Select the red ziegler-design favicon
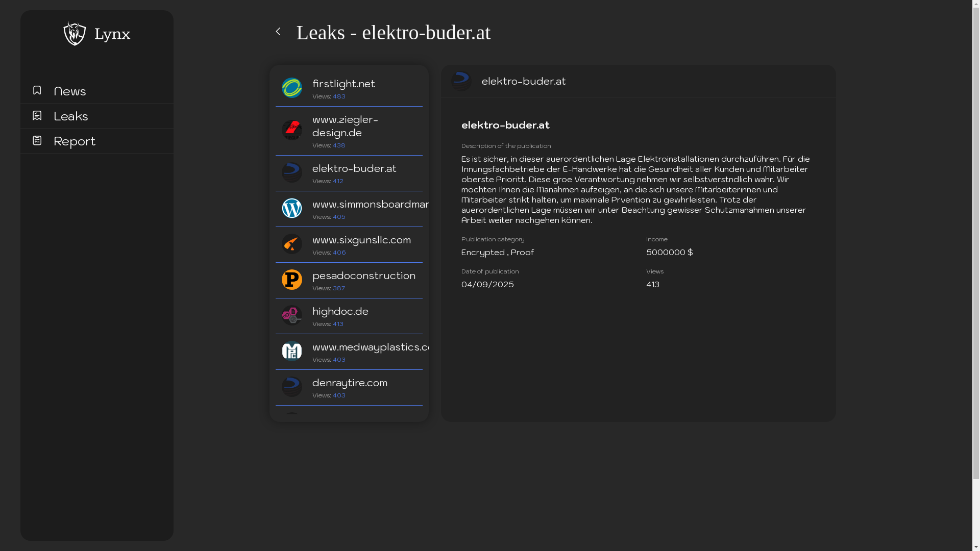The height and width of the screenshot is (551, 980). (x=291, y=130)
